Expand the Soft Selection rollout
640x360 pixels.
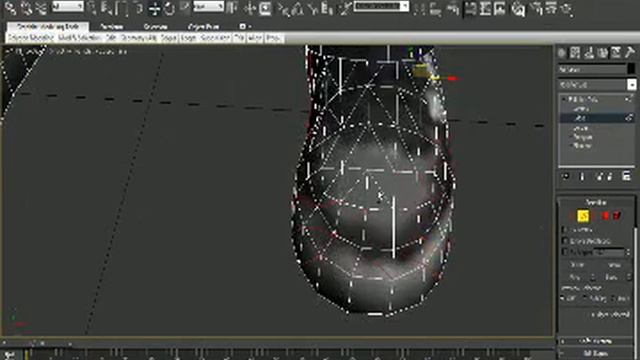click(596, 340)
